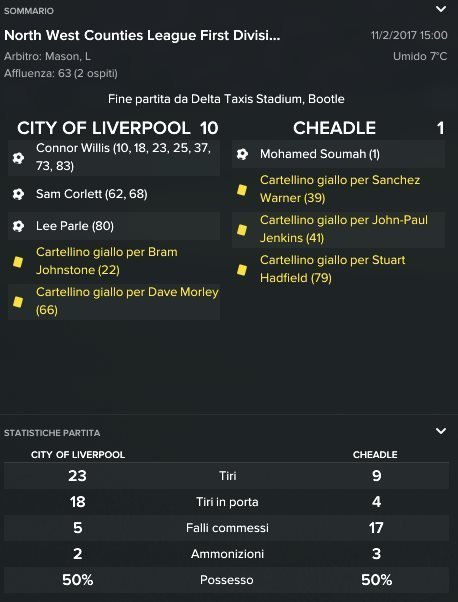Click yellow card icon for John-Paul Jenkins
The image size is (458, 602).
pos(242,230)
